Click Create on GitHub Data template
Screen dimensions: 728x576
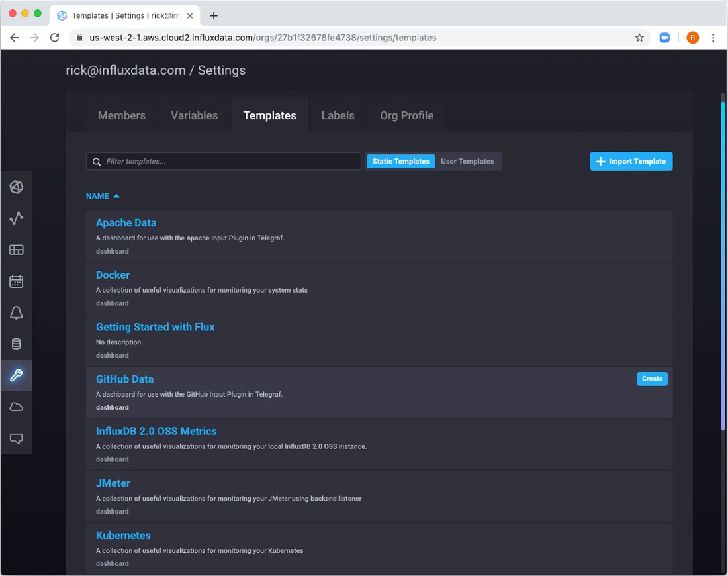tap(652, 379)
